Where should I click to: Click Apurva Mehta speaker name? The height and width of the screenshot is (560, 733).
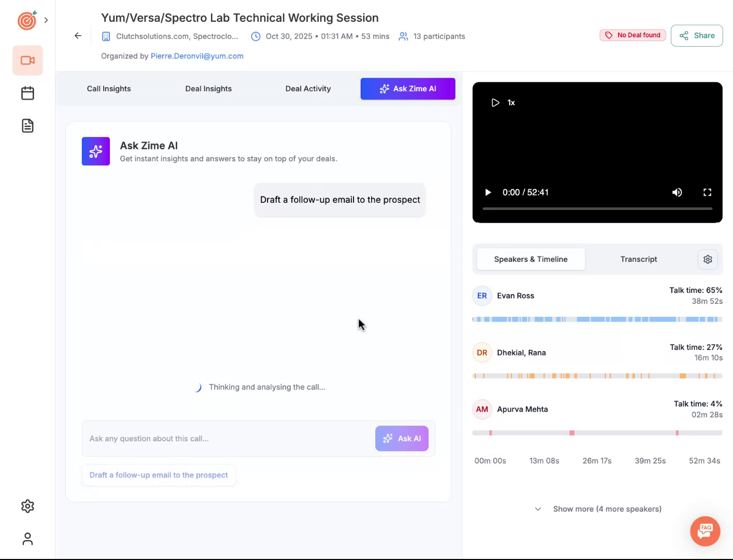523,409
